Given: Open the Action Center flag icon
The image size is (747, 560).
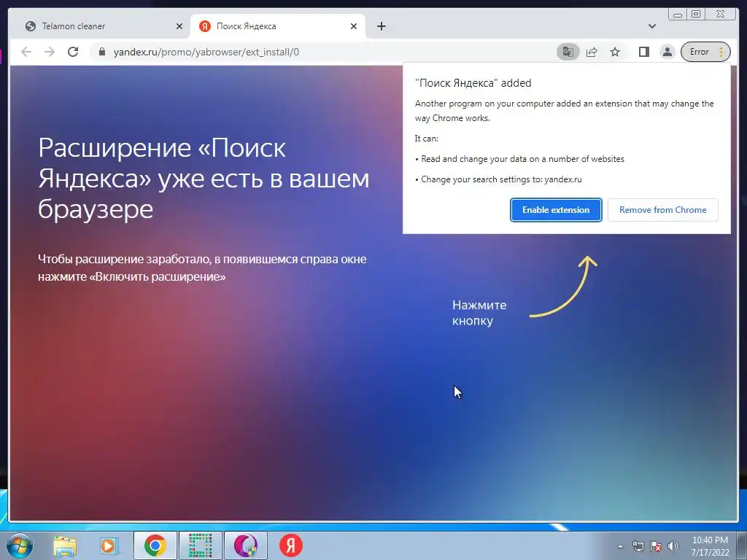Looking at the screenshot, I should [656, 546].
